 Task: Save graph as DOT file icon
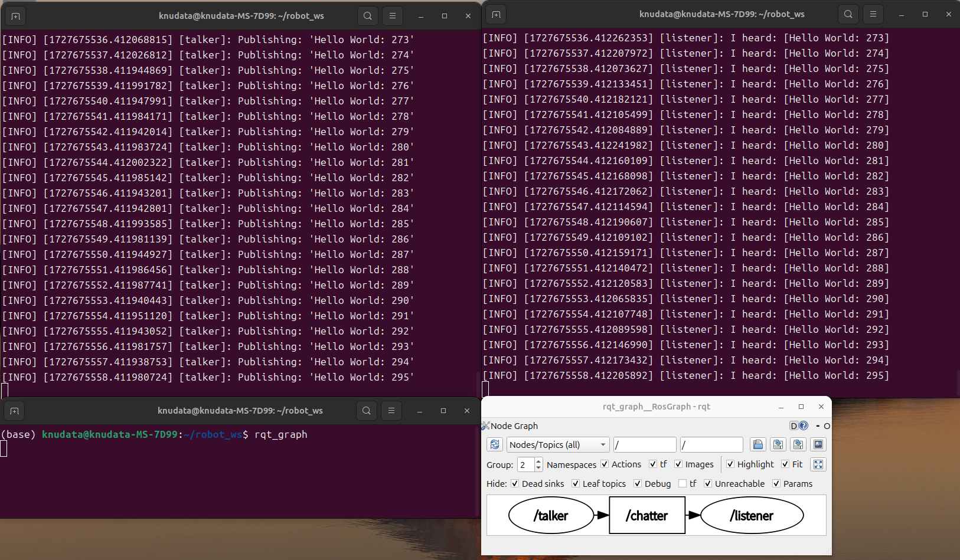(x=778, y=444)
